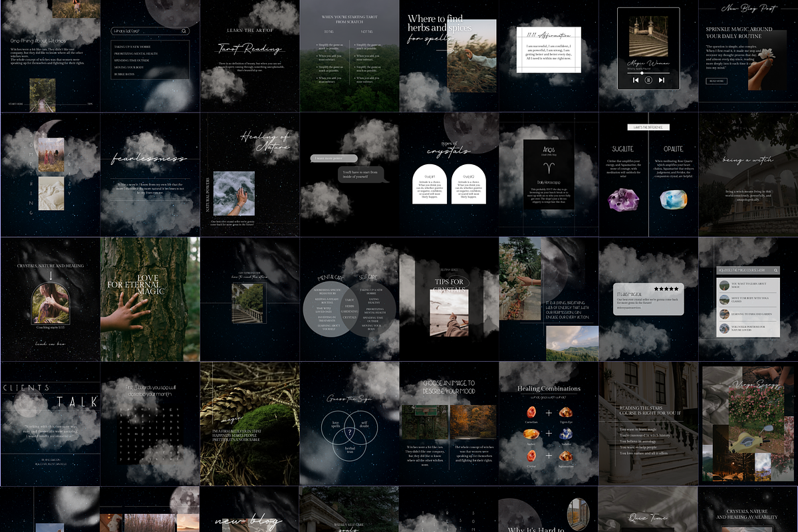
Task: Click the yoga classes circular thumbnail
Action: (x=724, y=299)
